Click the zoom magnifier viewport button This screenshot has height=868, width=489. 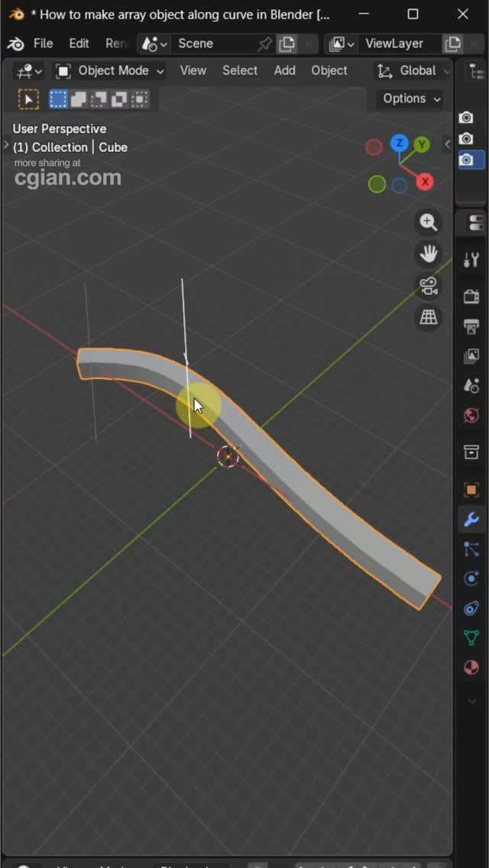pos(428,222)
